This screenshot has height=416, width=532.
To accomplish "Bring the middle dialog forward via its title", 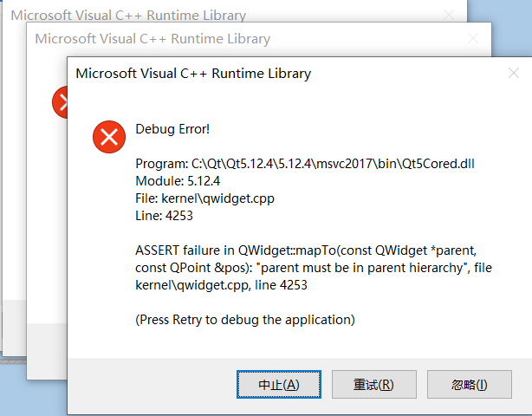I will (152, 39).
